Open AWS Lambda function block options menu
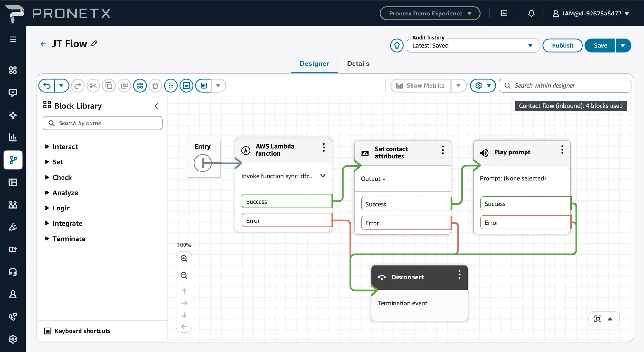644x352 pixels. [x=324, y=148]
